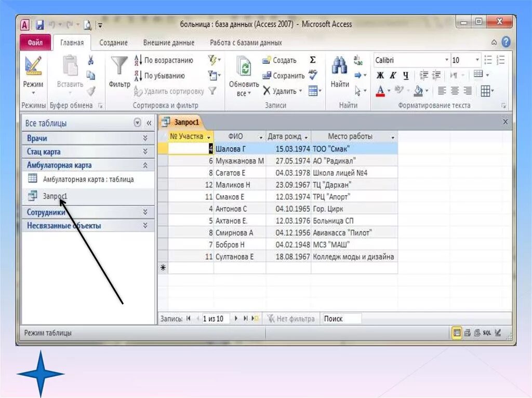532x398 pixels.
Task: Click Нет фильтра status button
Action: [x=291, y=319]
